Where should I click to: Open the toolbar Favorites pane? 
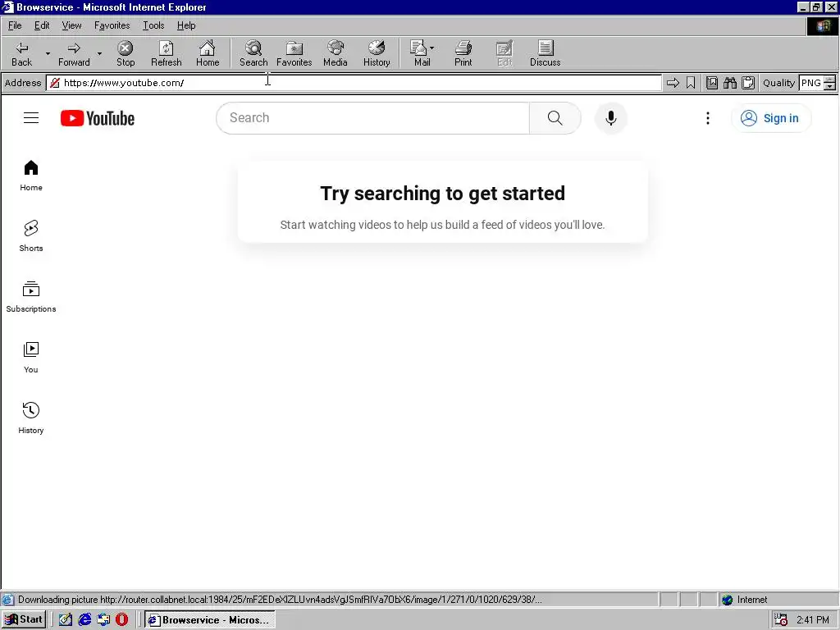pyautogui.click(x=294, y=53)
